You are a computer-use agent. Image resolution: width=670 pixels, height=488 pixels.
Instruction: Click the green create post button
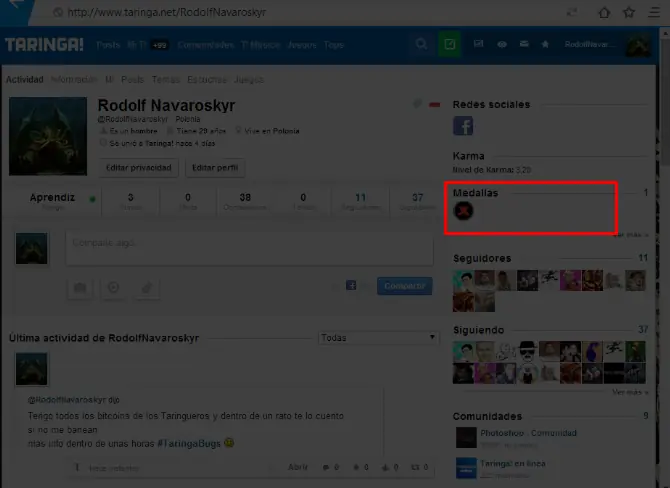(450, 44)
